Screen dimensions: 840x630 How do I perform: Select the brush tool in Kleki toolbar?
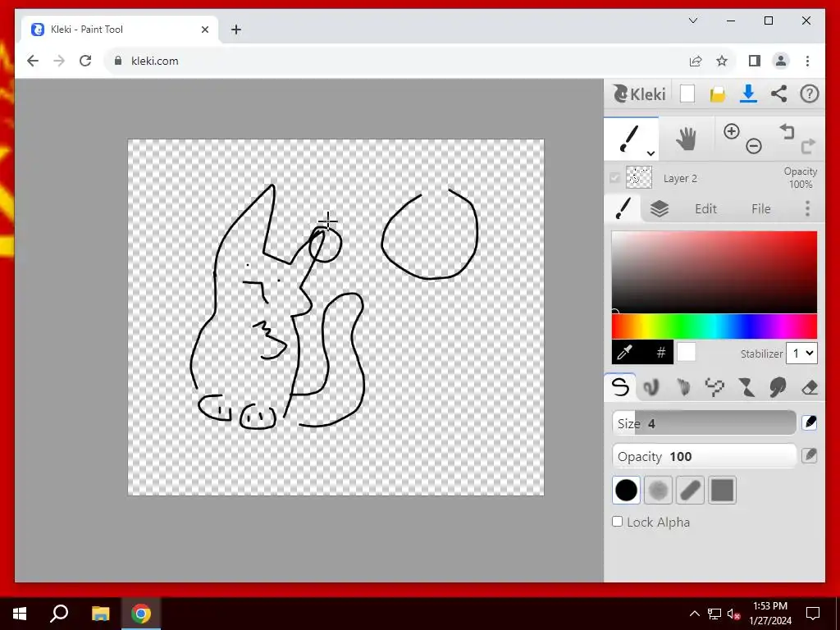point(630,139)
